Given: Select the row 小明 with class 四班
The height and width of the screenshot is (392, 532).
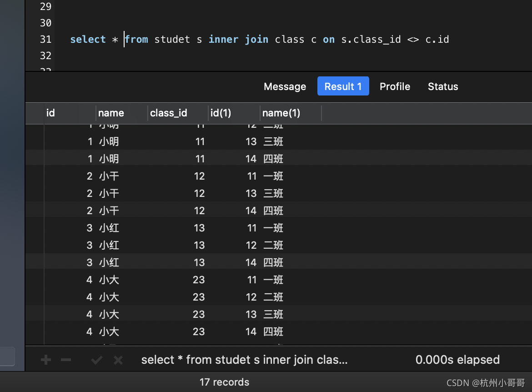Looking at the screenshot, I should click(x=279, y=159).
